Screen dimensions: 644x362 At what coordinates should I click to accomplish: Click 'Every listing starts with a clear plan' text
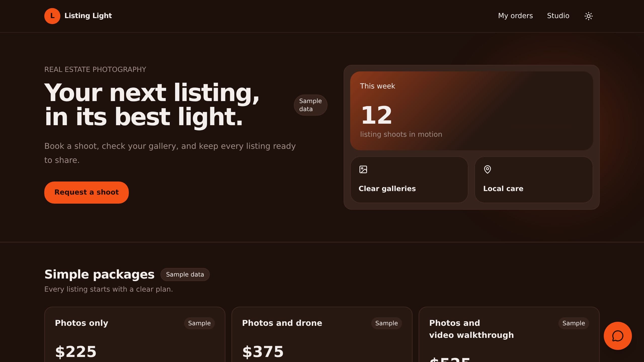point(108,289)
